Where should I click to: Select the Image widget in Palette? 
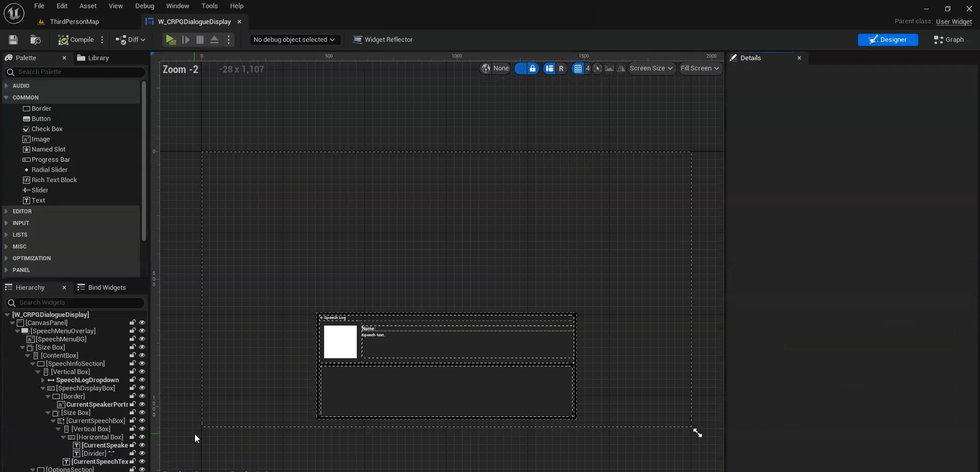tap(36, 139)
